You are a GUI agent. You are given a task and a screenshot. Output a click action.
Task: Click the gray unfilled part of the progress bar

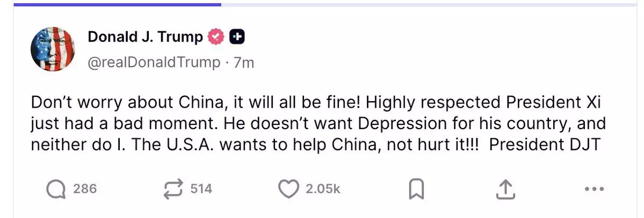pos(429,4)
